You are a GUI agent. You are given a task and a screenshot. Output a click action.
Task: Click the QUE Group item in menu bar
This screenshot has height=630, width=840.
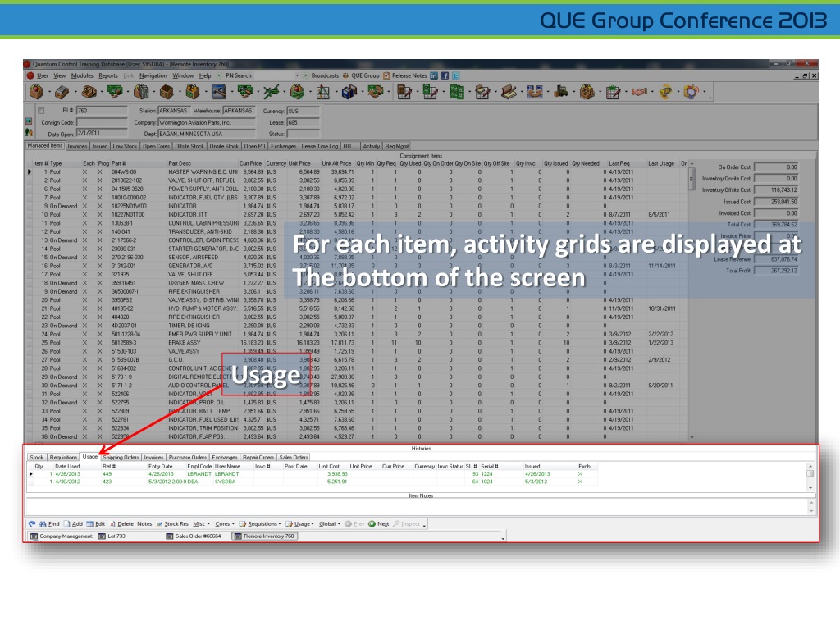[x=361, y=75]
